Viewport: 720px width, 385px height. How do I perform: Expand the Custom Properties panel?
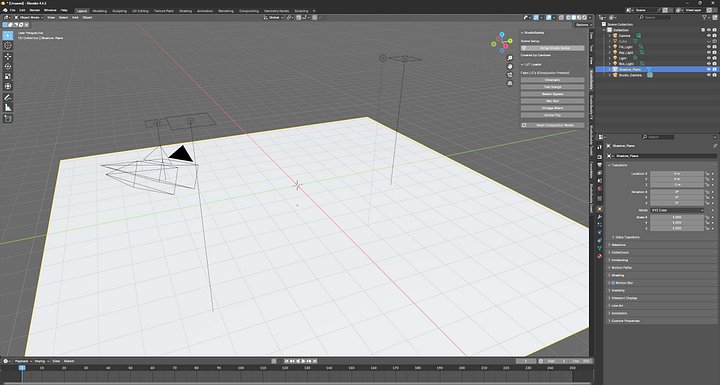(x=624, y=321)
